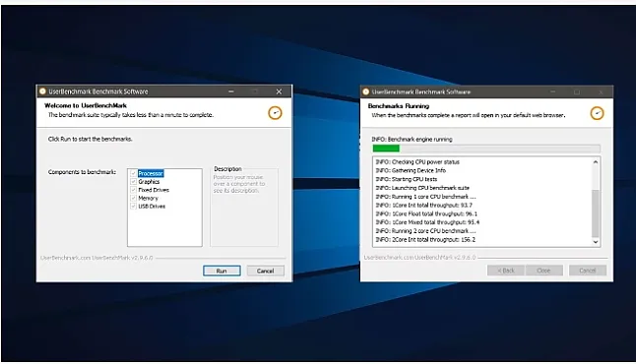
Task: Click Run to start the benchmarks
Action: click(x=222, y=271)
